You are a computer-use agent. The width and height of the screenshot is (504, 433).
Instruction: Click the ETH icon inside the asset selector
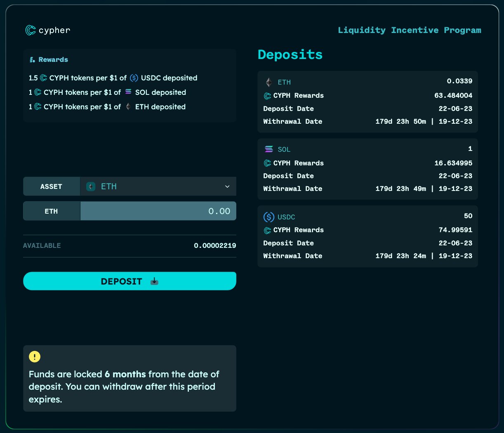point(90,186)
